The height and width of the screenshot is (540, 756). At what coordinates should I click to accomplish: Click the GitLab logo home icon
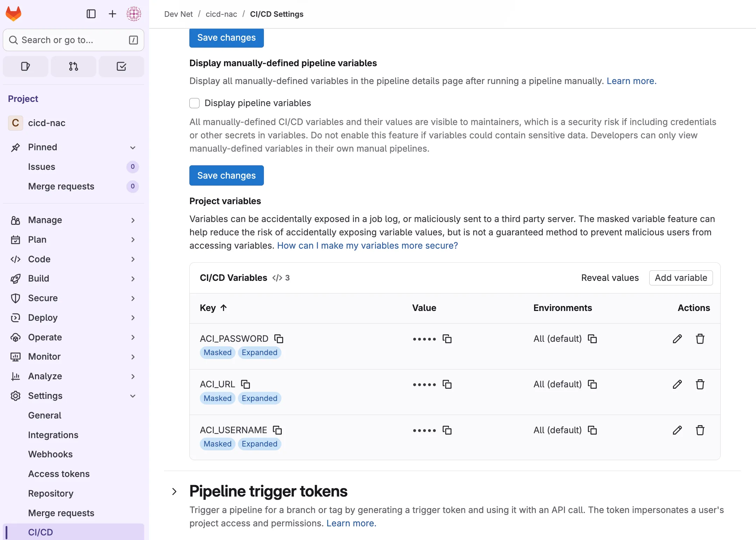(x=14, y=14)
